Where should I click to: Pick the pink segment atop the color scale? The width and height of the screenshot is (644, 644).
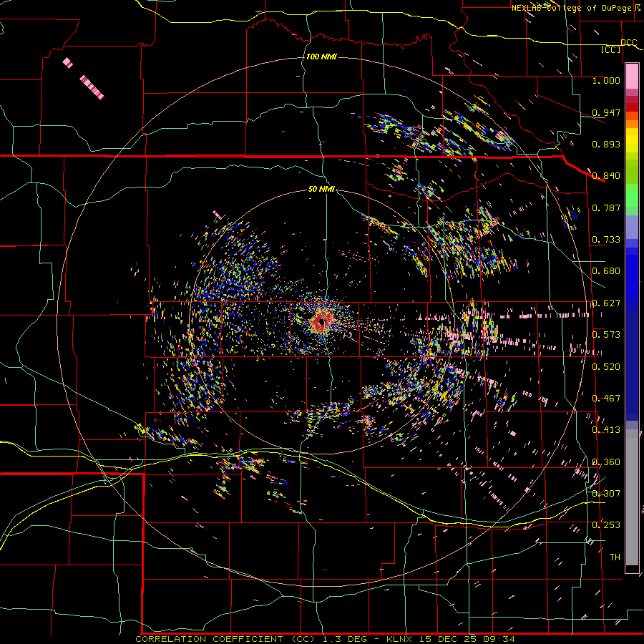(632, 76)
